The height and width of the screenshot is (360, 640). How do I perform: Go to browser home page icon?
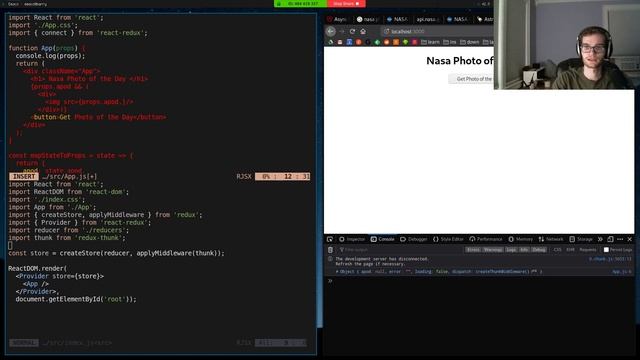(363, 31)
